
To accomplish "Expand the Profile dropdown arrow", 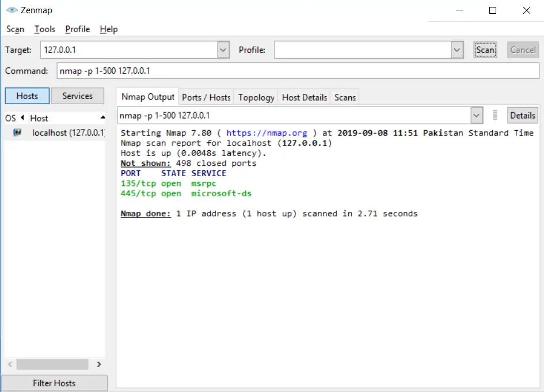I will coord(457,50).
